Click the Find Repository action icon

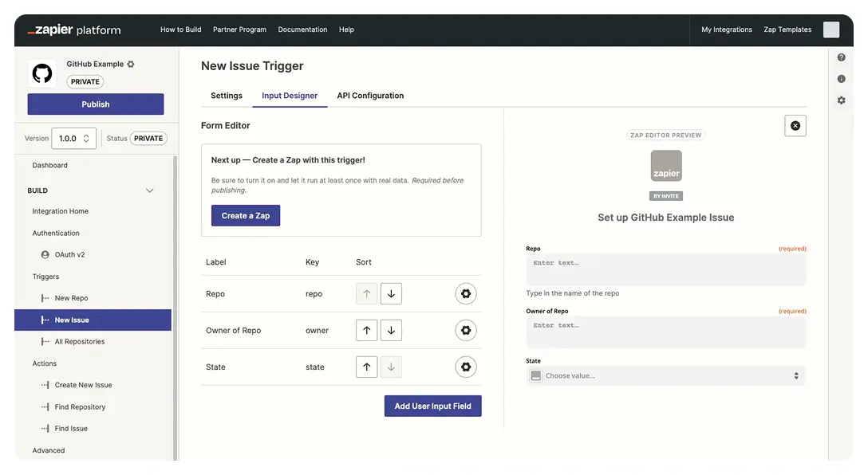pyautogui.click(x=45, y=407)
